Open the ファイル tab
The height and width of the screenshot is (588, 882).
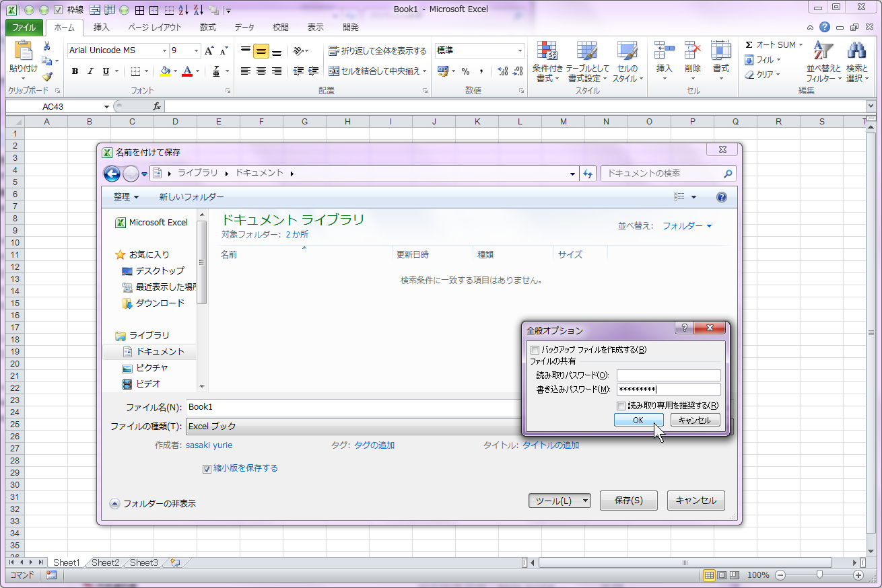(x=24, y=28)
